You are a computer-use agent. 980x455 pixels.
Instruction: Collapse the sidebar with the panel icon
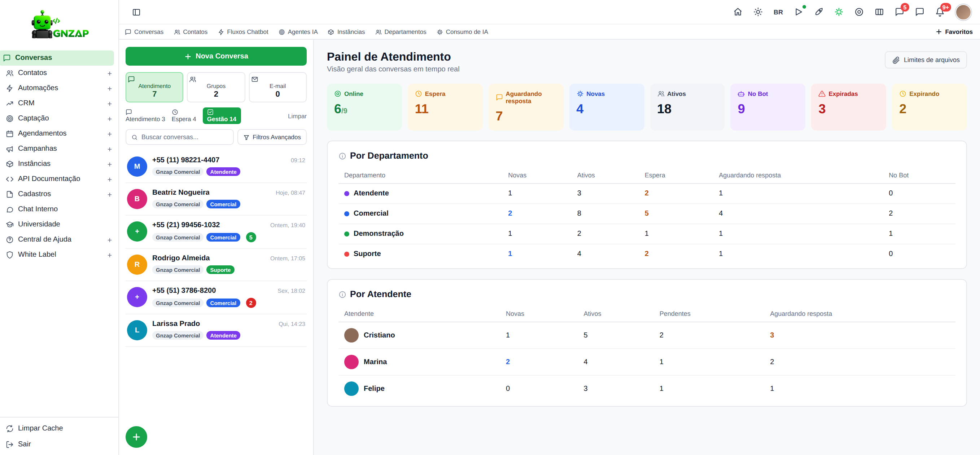(x=136, y=12)
